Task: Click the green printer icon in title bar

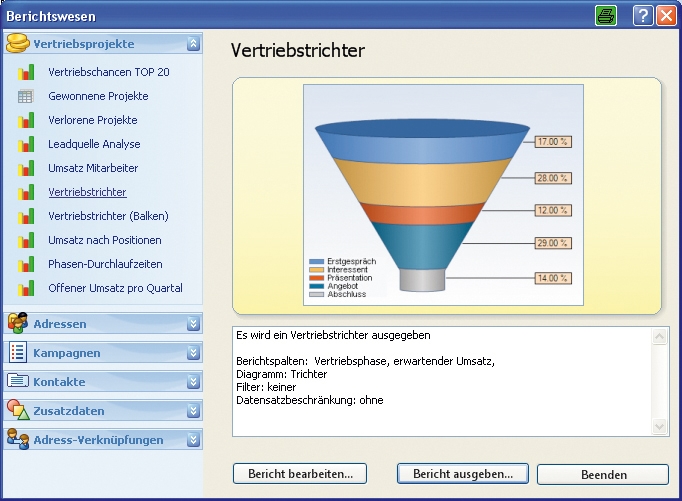Action: pos(605,16)
